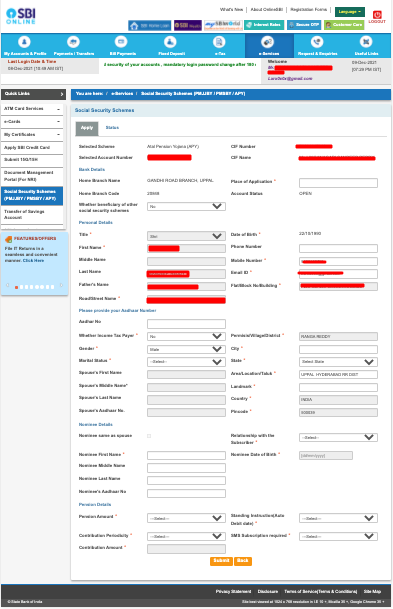This screenshot has height=609, width=393.
Task: Open My Accounts & Profile icon
Action: click(24, 42)
